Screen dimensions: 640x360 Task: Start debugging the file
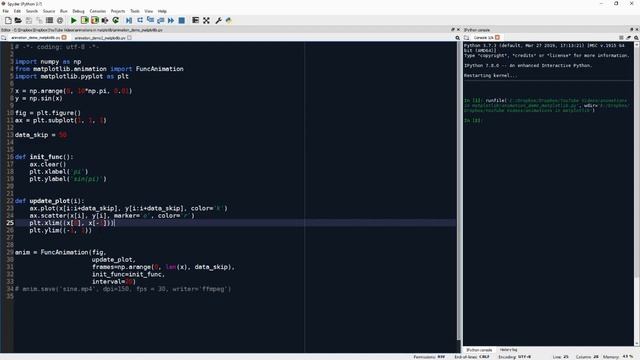pos(129,20)
